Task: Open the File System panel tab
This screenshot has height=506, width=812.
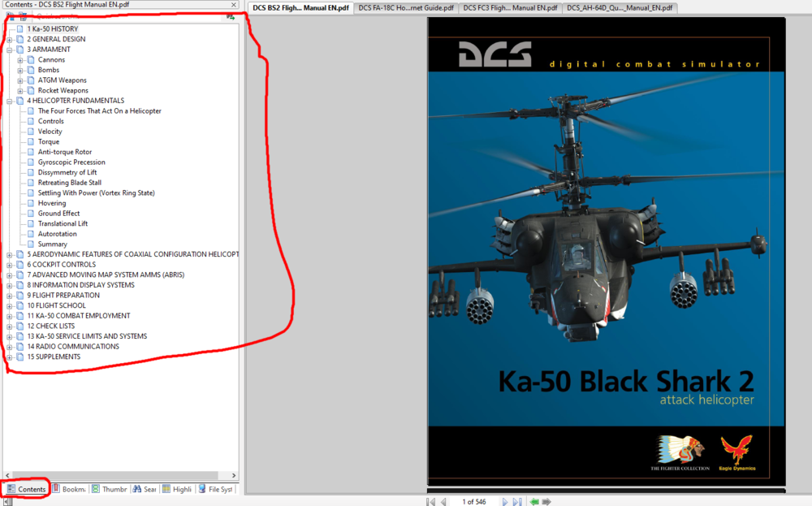Action: (x=215, y=489)
